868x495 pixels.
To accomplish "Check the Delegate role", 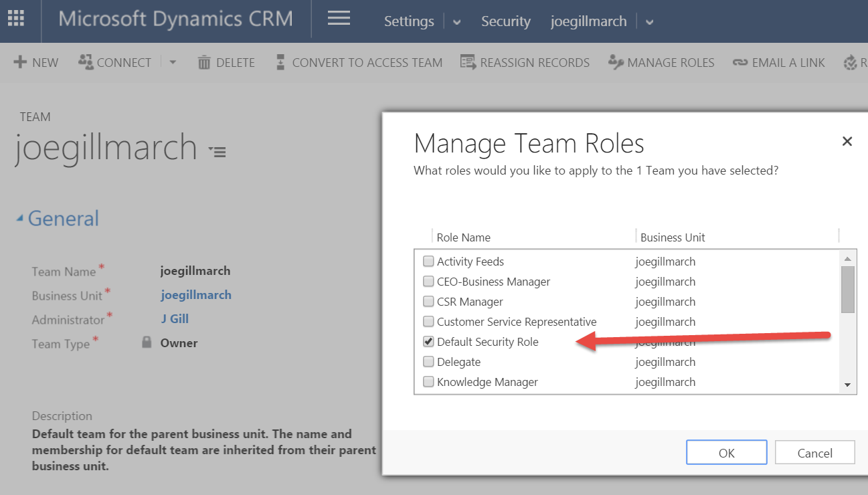I will pos(428,362).
